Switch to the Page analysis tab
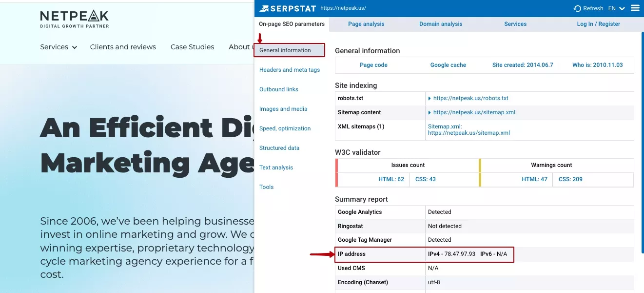Image resolution: width=644 pixels, height=293 pixels. tap(366, 24)
